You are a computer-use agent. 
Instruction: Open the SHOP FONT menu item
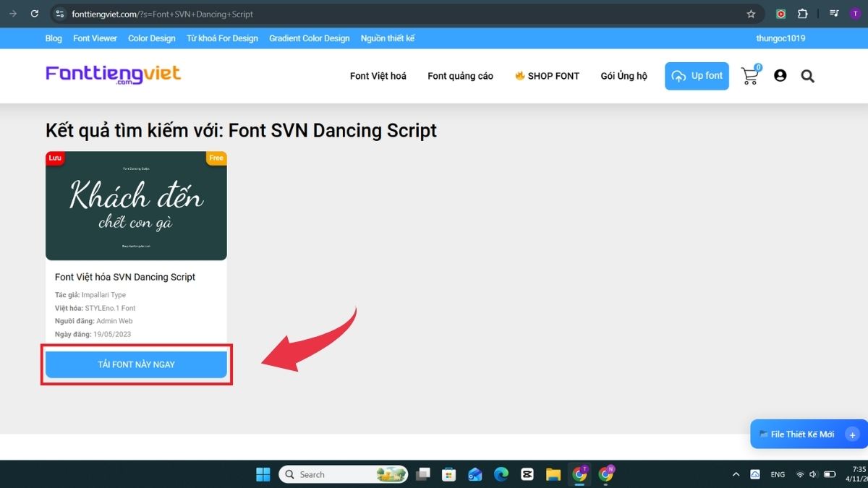pos(547,76)
